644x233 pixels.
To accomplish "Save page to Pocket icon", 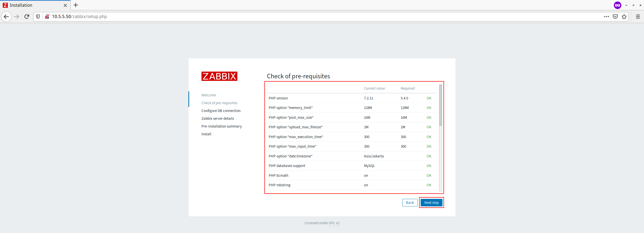I will 615,17.
